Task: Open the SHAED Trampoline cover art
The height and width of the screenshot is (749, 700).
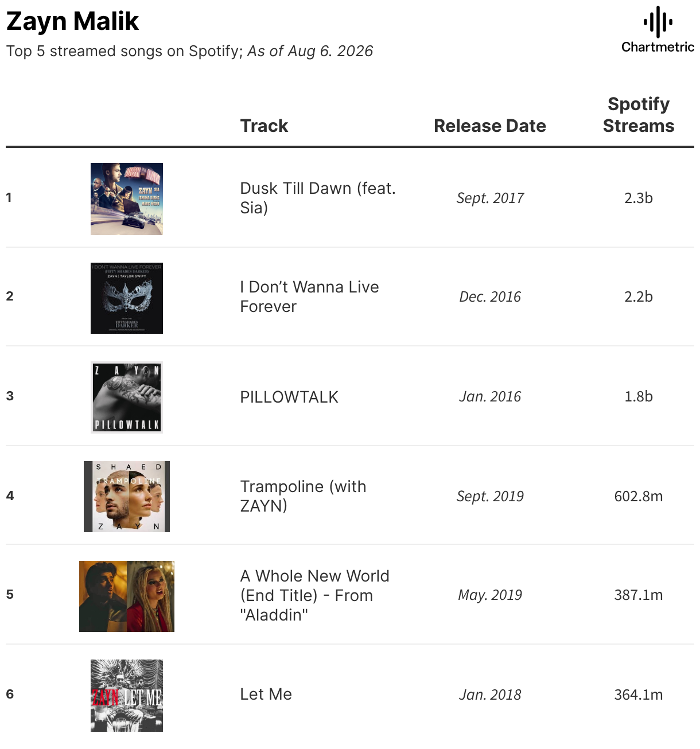Action: (127, 497)
